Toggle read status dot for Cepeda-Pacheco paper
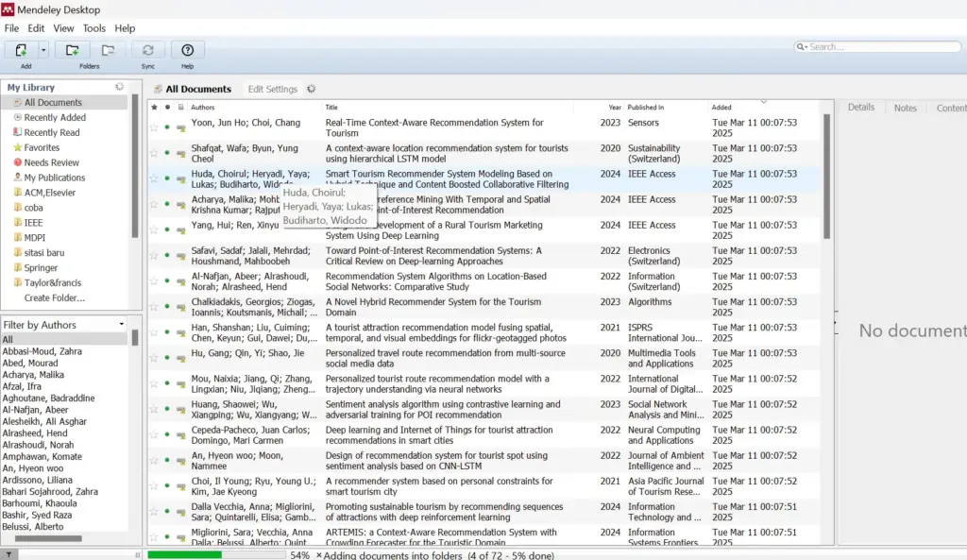This screenshot has width=967, height=560. [x=167, y=434]
